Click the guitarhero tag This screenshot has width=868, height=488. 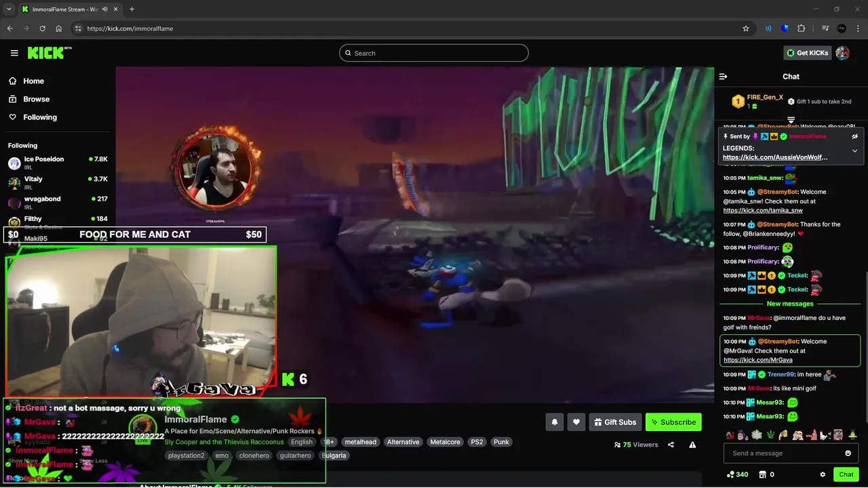tap(296, 455)
